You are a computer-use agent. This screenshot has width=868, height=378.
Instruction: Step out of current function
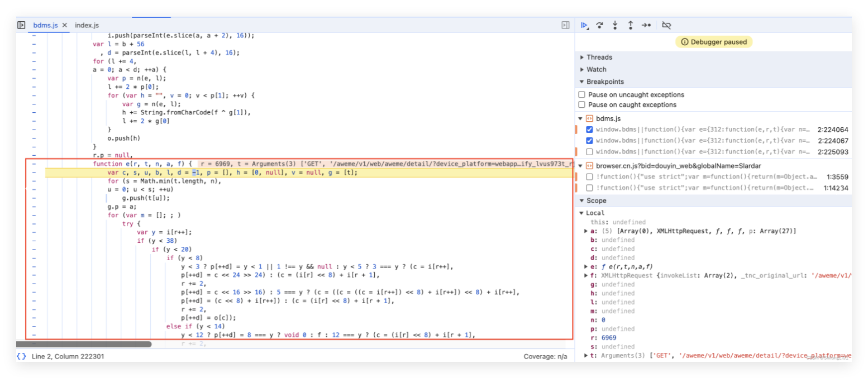631,25
